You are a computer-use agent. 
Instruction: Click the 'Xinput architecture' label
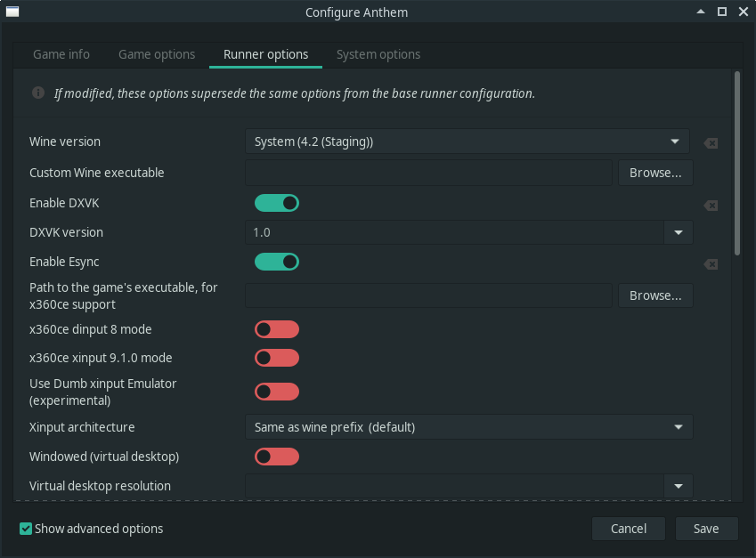click(82, 427)
